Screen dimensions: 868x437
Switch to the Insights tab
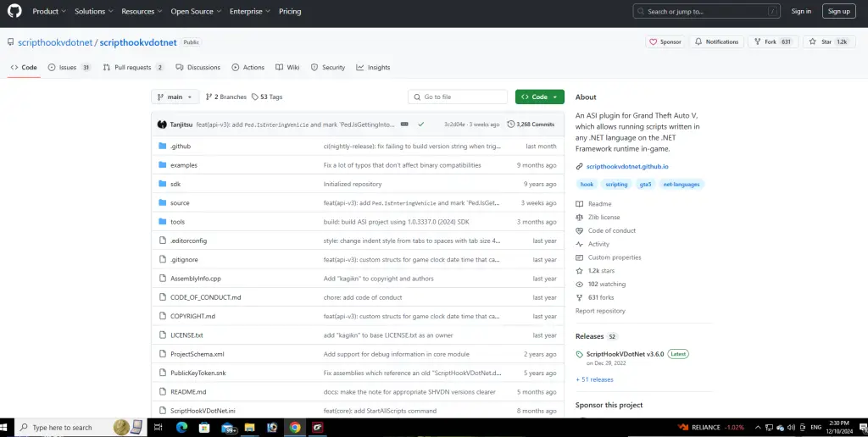(x=373, y=68)
